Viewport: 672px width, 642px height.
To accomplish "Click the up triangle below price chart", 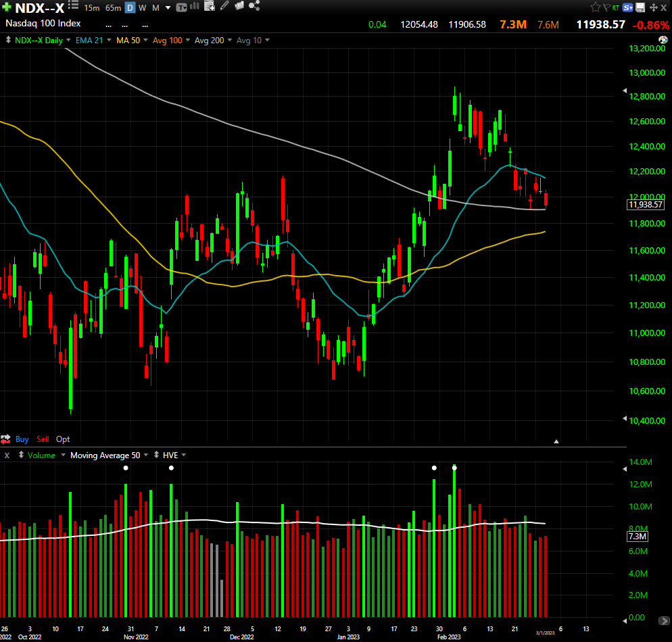I will (x=556, y=441).
